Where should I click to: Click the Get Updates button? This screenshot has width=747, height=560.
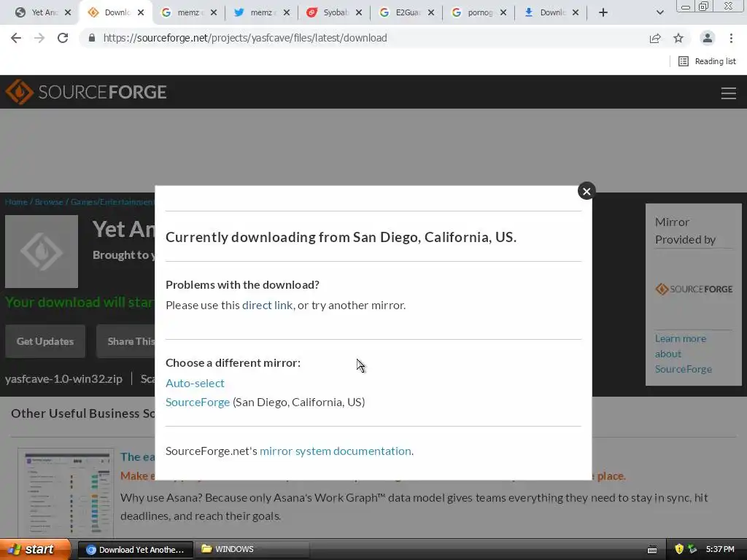pyautogui.click(x=45, y=341)
